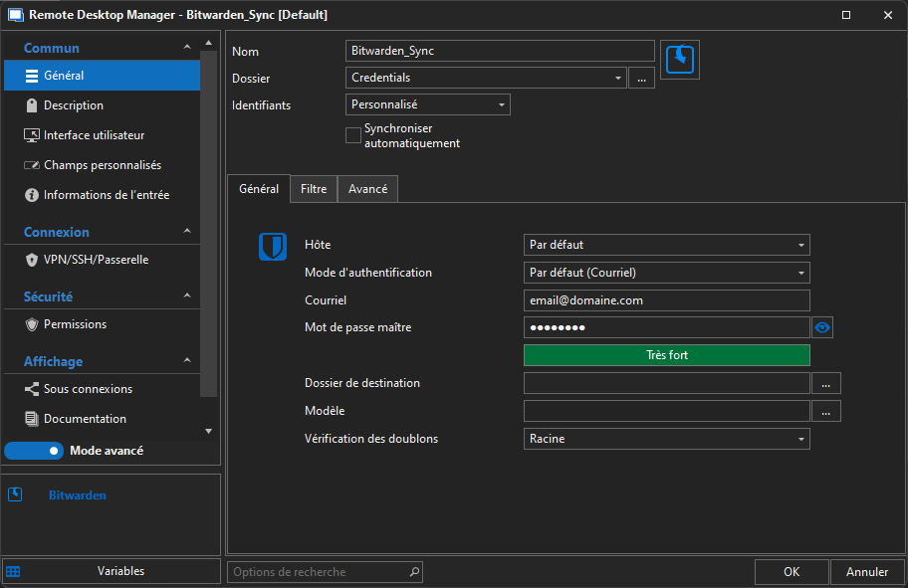Enable Synchroniser automatiquement checkbox
The width and height of the screenshot is (908, 588).
point(353,135)
